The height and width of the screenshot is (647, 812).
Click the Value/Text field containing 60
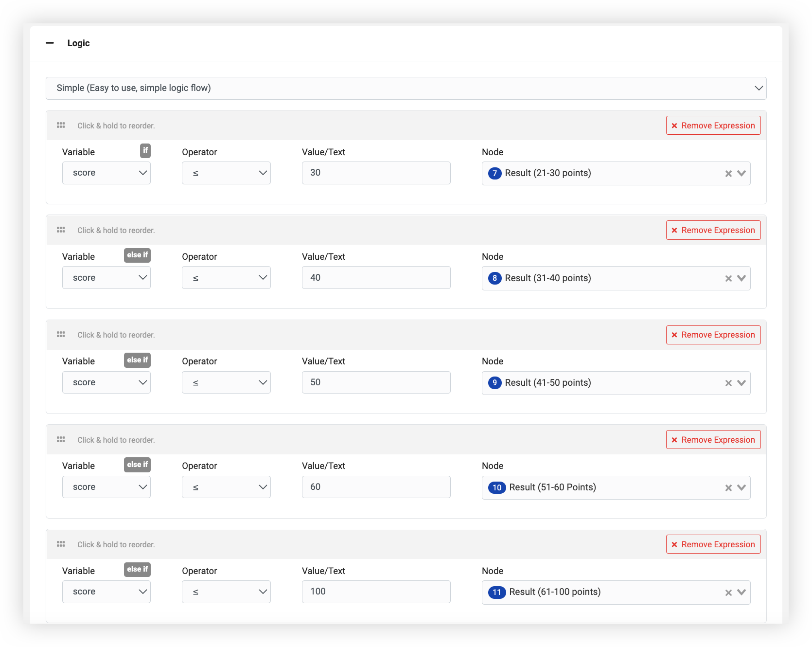pos(376,487)
